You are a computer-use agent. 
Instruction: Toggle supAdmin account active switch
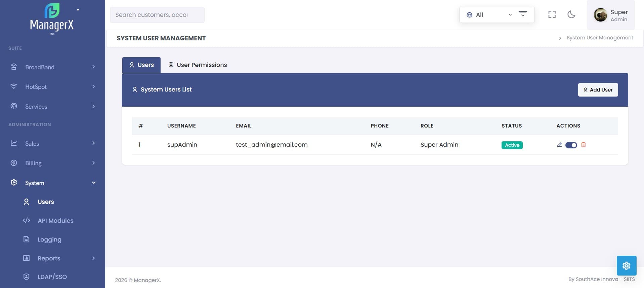571,145
